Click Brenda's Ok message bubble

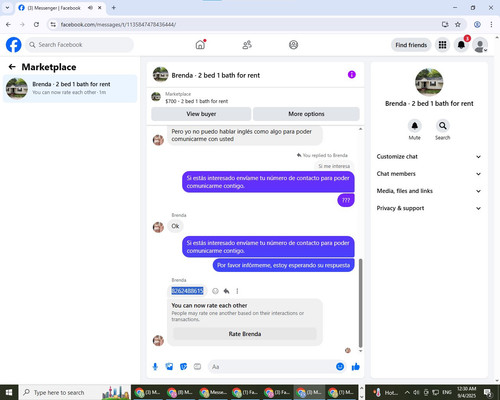pos(175,226)
